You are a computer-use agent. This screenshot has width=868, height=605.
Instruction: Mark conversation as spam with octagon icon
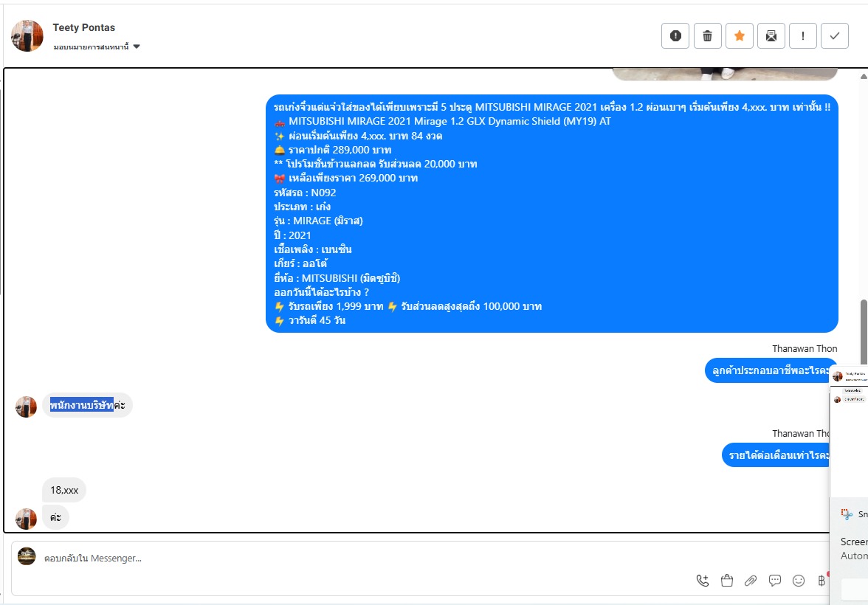[675, 36]
